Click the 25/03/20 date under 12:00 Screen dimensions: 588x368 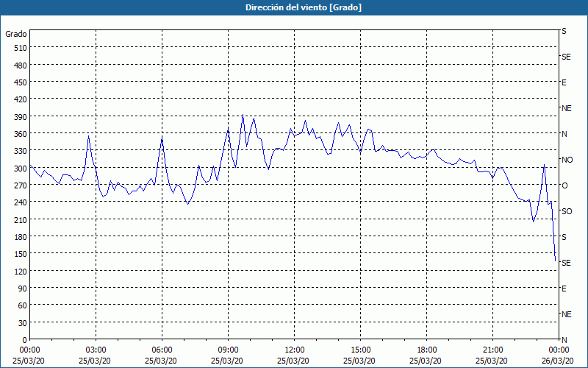click(x=293, y=361)
